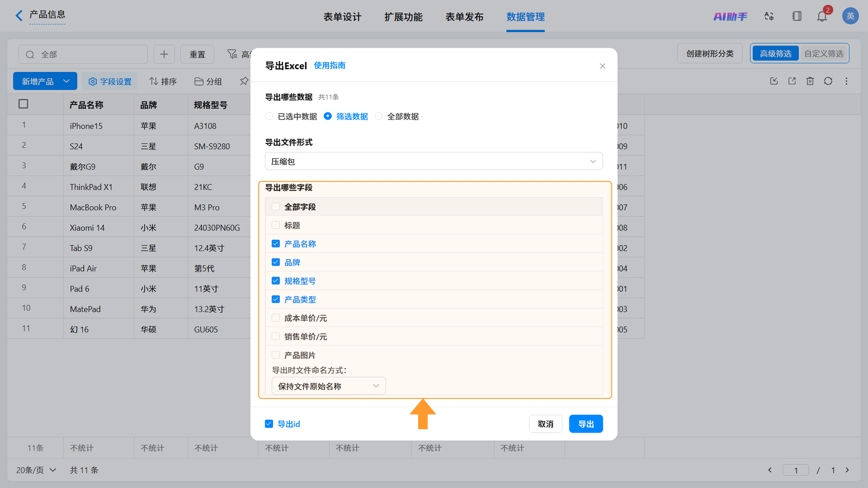The height and width of the screenshot is (488, 868).
Task: Click the trash delete icon
Action: coord(810,81)
